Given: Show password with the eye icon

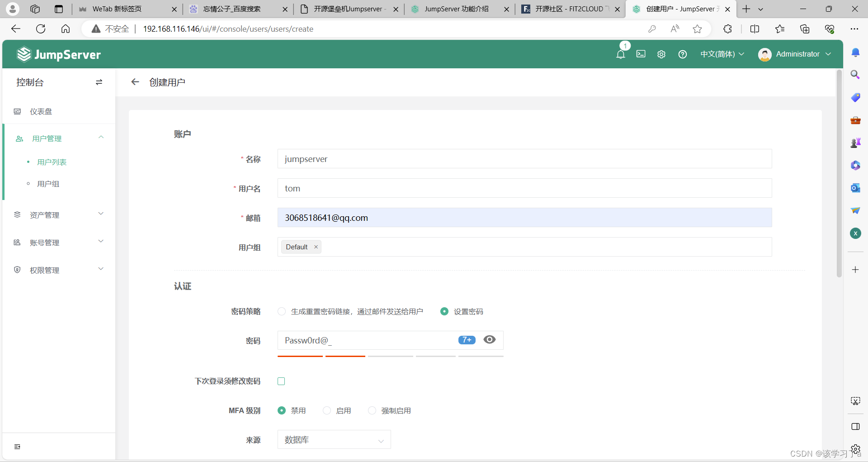Looking at the screenshot, I should [490, 340].
